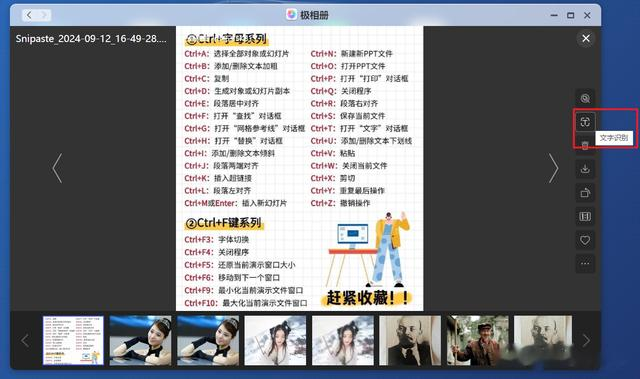Screen dimensions: 640x379
Task: Open the more options ellipsis menu
Action: pyautogui.click(x=585, y=264)
